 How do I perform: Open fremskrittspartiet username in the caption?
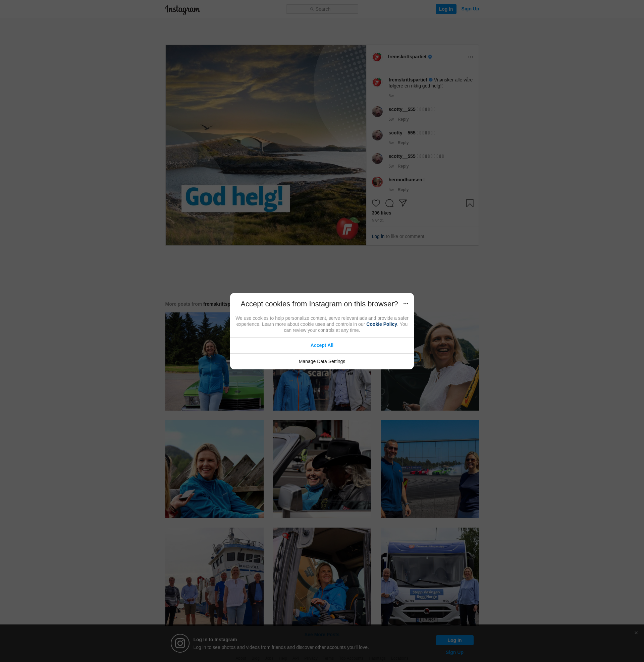click(x=408, y=80)
